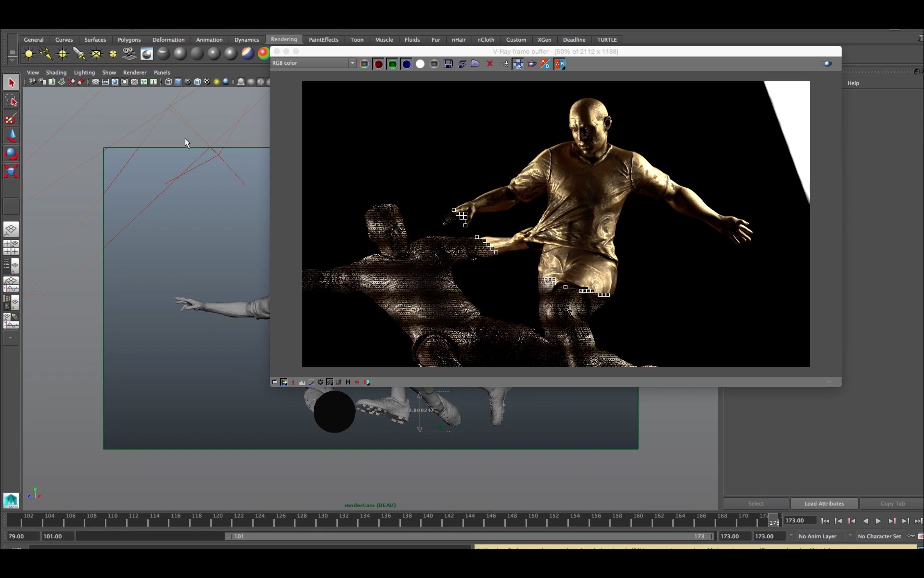Clear the image with the red X

click(x=490, y=64)
